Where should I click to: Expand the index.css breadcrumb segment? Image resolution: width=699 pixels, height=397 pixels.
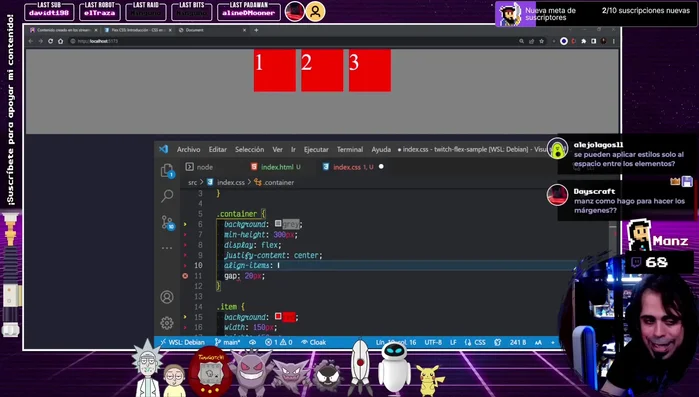[226, 182]
